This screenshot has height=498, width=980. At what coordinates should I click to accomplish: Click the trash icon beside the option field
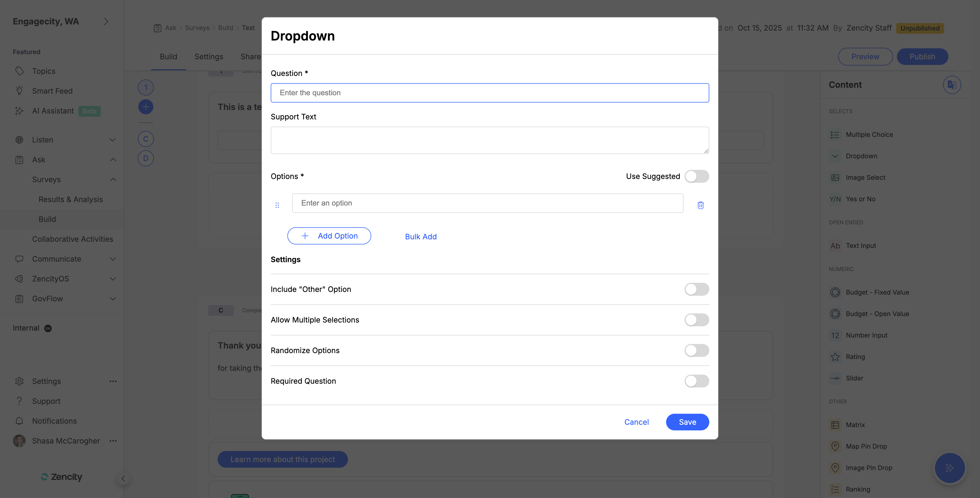(x=700, y=205)
